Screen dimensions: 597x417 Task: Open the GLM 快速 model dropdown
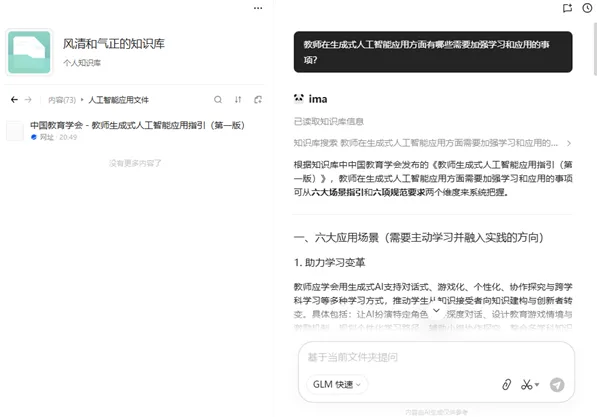337,385
